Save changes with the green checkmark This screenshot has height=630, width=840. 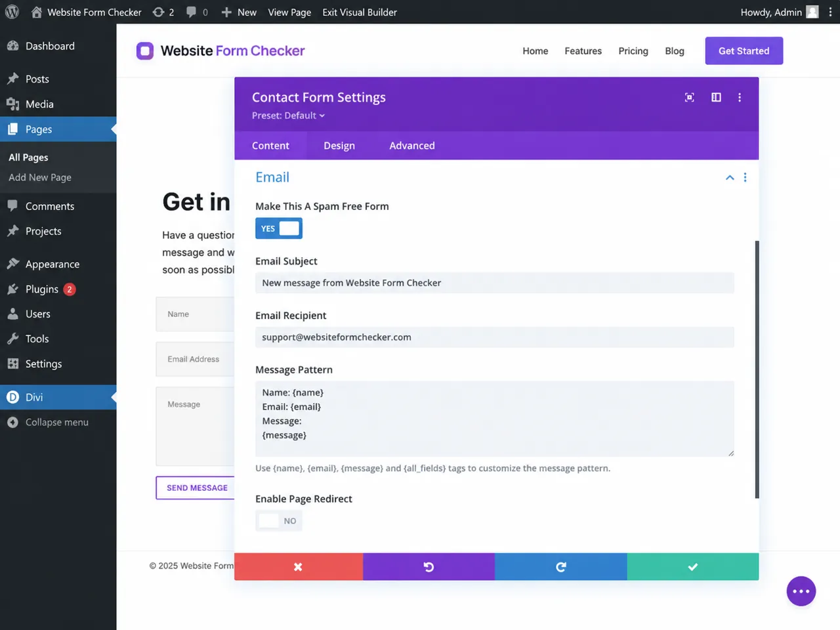[693, 567]
